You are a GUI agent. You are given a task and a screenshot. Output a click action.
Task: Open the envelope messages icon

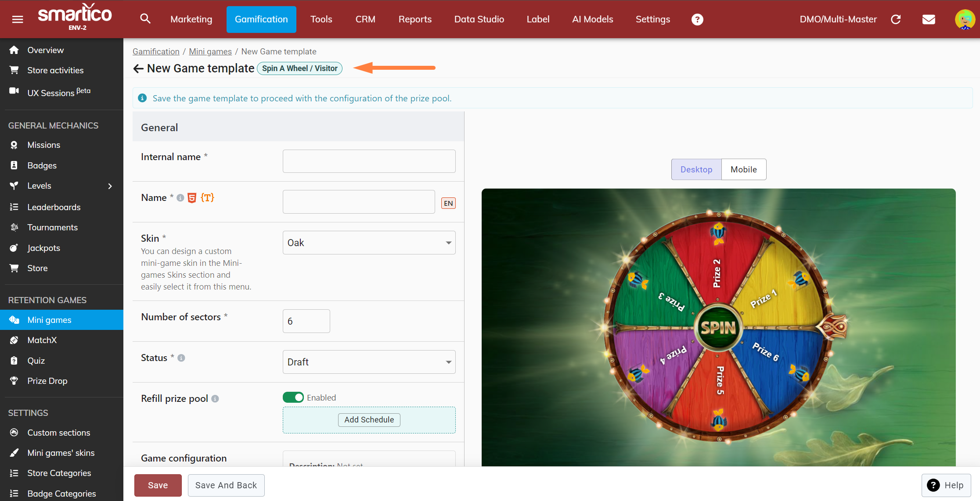929,19
